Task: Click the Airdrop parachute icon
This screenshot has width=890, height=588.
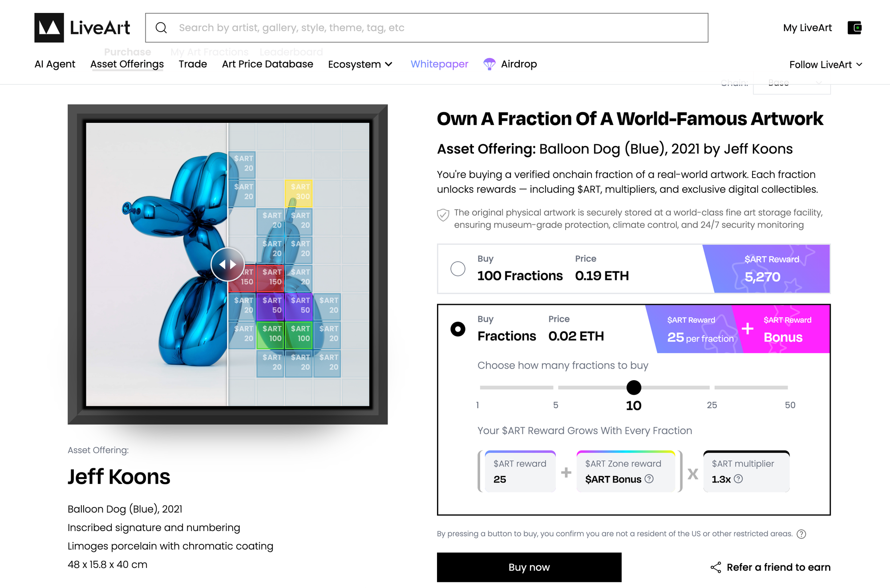Action: coord(489,64)
